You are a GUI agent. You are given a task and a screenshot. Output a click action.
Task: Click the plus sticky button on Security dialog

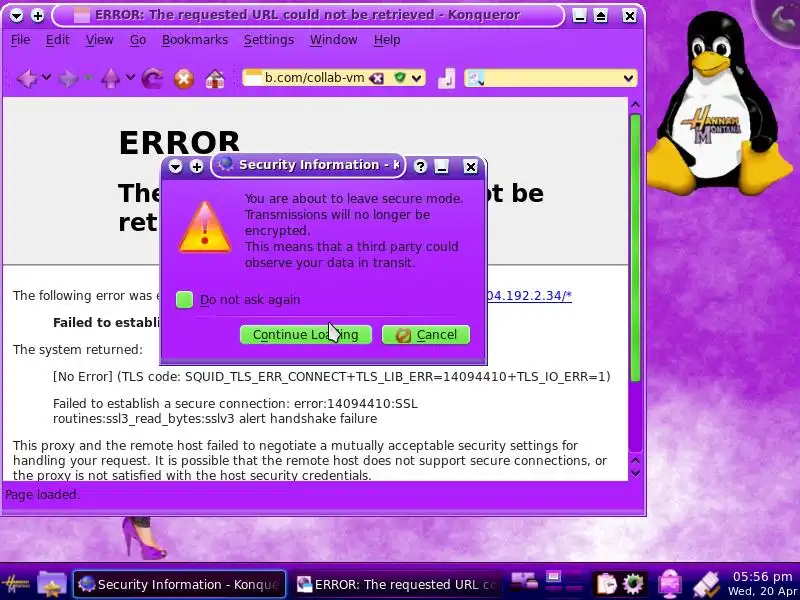point(196,166)
